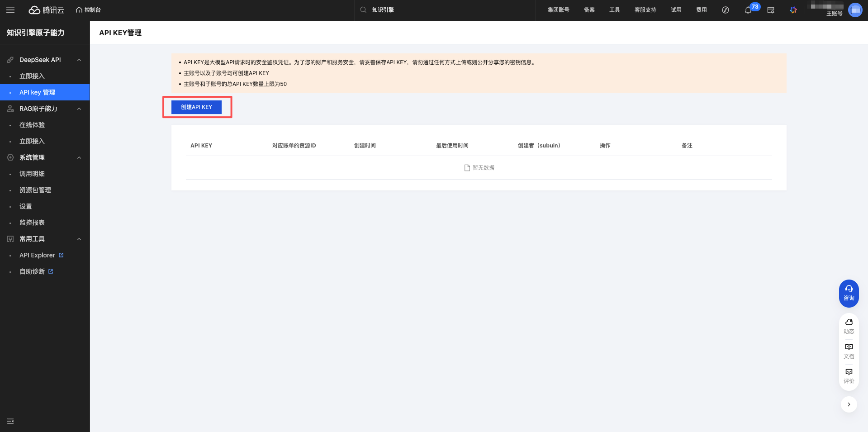The image size is (868, 432).
Task: Collapse the 系统管理 sidebar section
Action: 80,157
